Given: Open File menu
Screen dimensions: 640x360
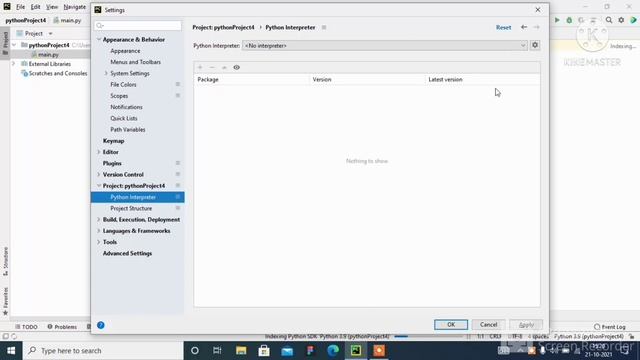Looking at the screenshot, I should 20,7.
